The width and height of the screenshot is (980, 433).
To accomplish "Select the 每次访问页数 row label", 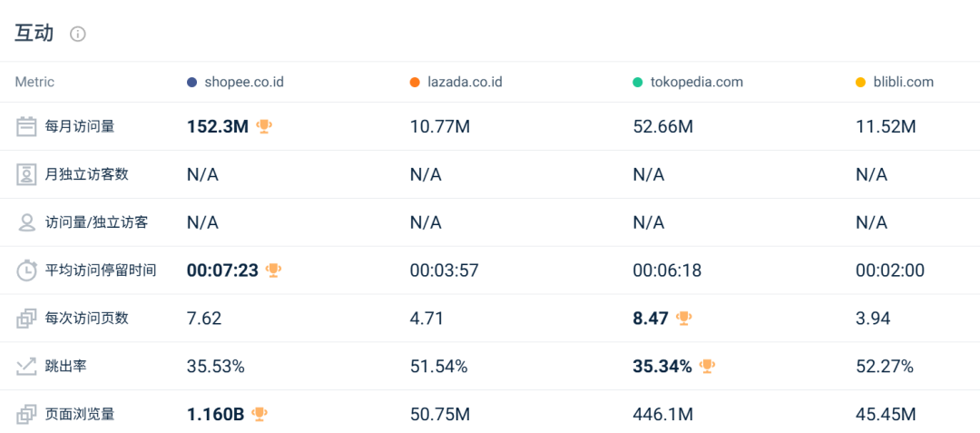I will coord(87,318).
